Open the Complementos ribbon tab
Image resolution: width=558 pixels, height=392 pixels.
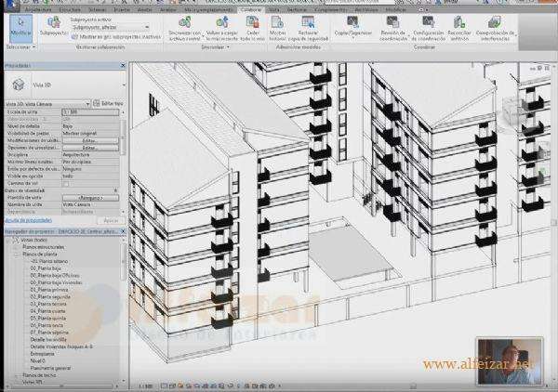[331, 9]
